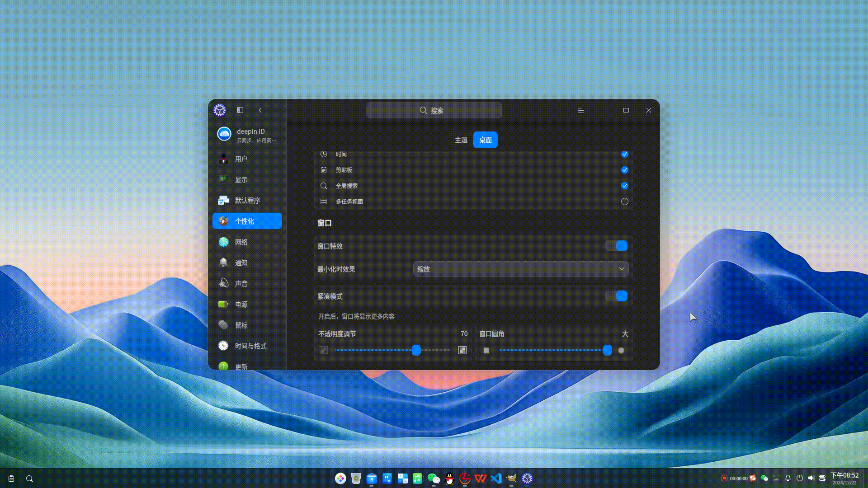Open QQ penguin in the dock
The image size is (868, 488).
tap(449, 479)
